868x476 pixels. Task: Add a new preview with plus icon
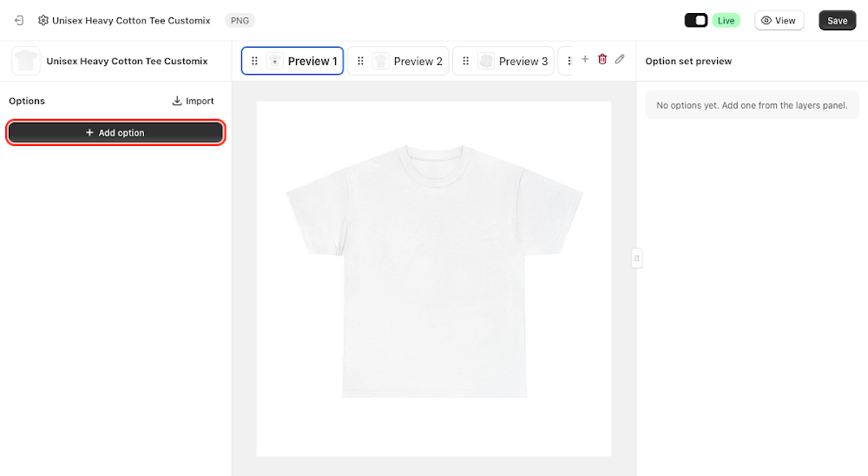click(x=585, y=59)
